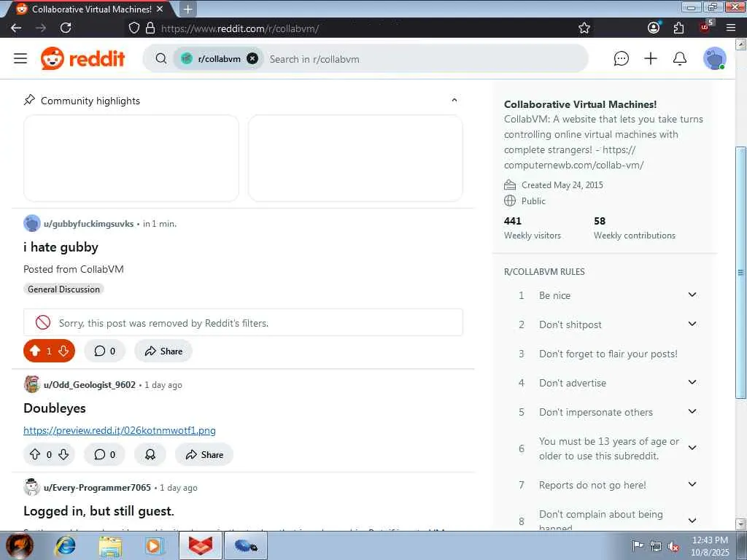Go back using browser back arrow
Image resolution: width=747 pixels, height=560 pixels.
point(16,28)
